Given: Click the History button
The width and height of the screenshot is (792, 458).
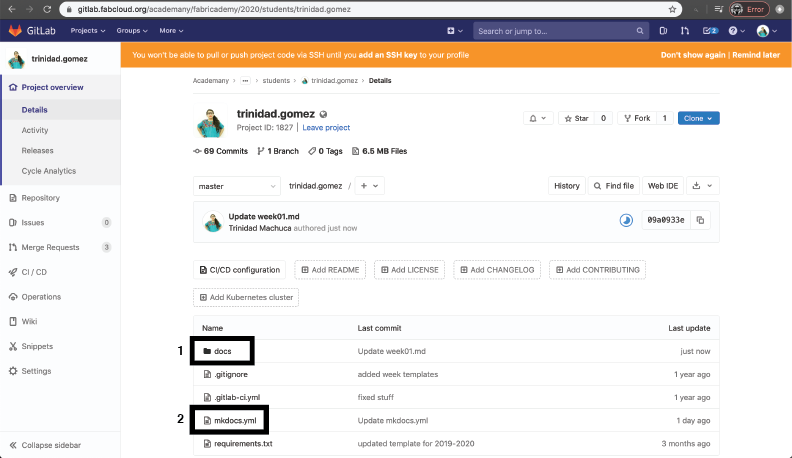Looking at the screenshot, I should (567, 186).
